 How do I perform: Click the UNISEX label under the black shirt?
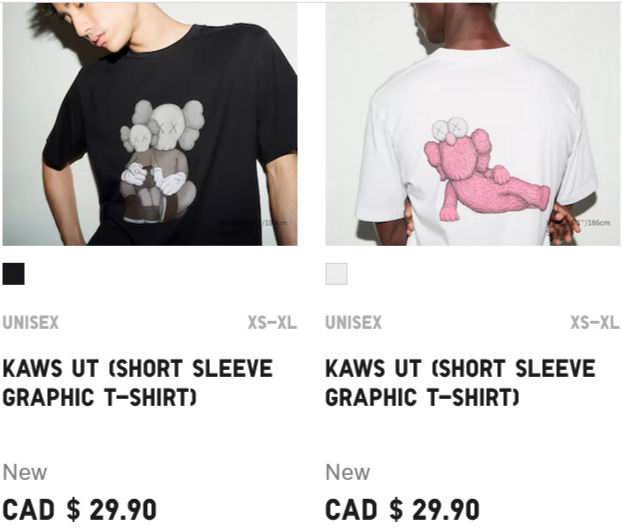click(x=31, y=322)
